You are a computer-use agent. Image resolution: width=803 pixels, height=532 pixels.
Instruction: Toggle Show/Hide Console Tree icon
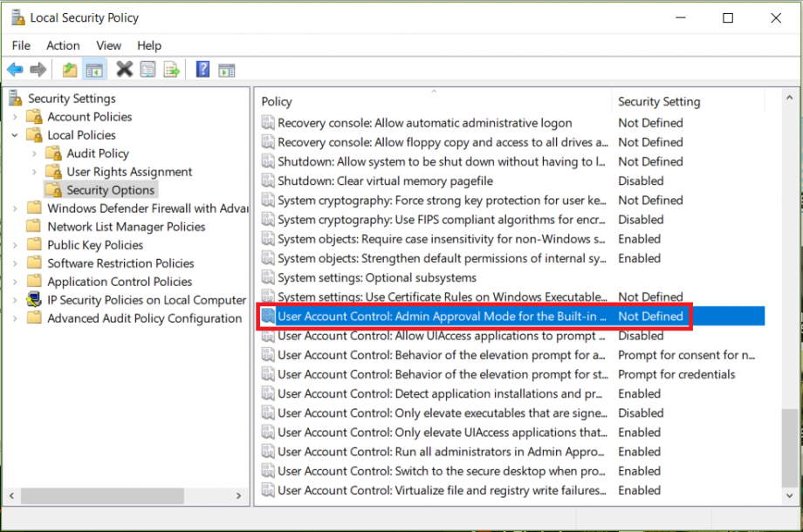pos(93,70)
